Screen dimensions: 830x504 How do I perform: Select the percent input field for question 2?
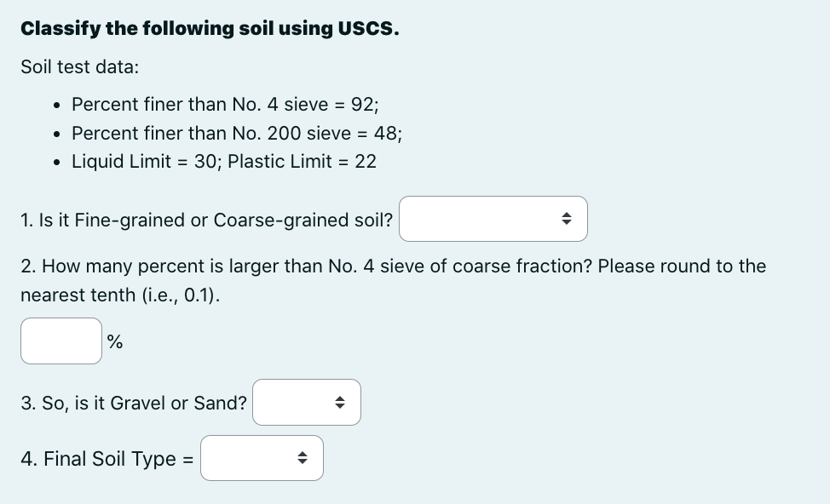(61, 341)
